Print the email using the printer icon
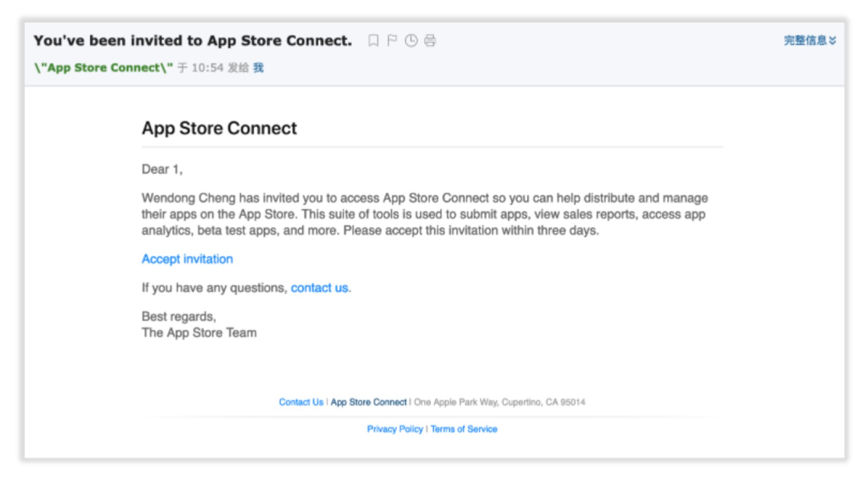 [430, 40]
